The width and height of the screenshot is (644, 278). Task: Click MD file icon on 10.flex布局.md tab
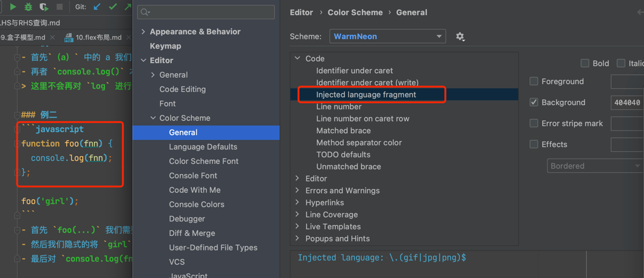[x=69, y=38]
